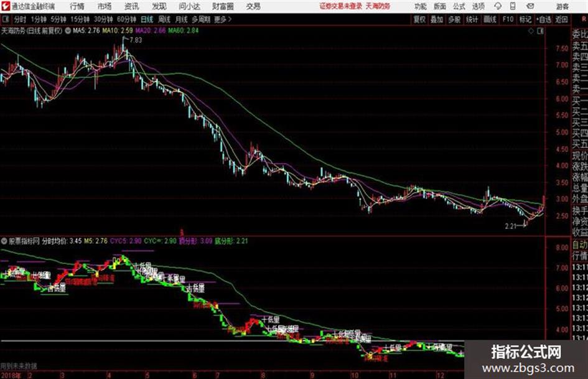Select the 日线 daily period
This screenshot has height=379, width=588.
click(x=147, y=19)
